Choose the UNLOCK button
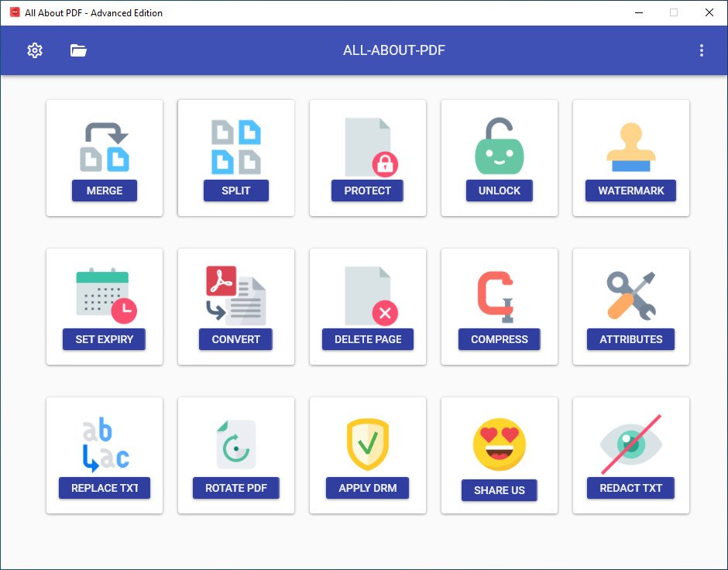Image resolution: width=728 pixels, height=570 pixels. 499,191
